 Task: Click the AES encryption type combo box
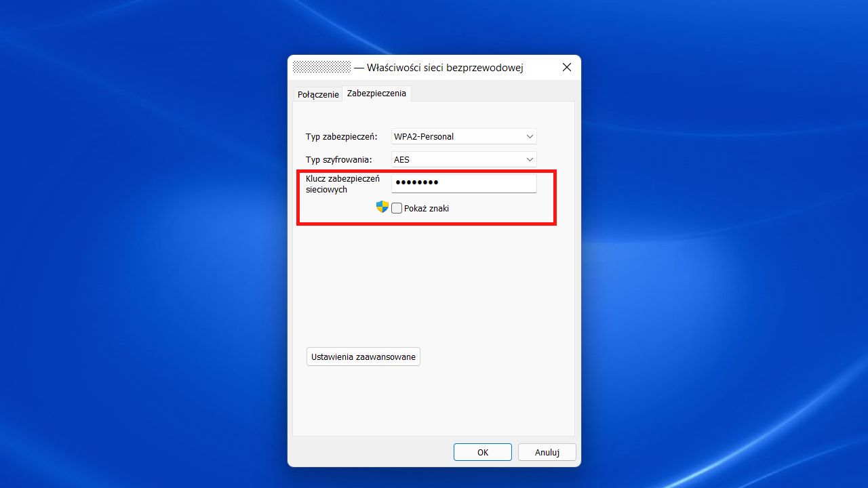click(x=464, y=159)
